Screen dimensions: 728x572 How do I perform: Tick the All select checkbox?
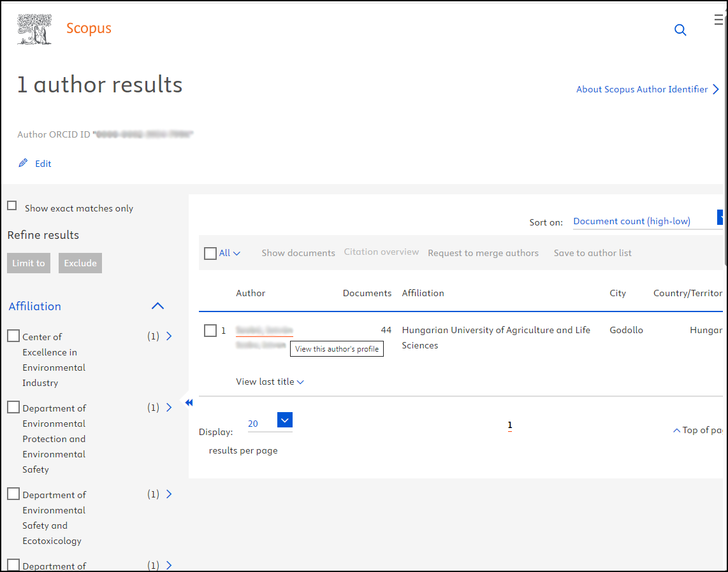(x=210, y=254)
